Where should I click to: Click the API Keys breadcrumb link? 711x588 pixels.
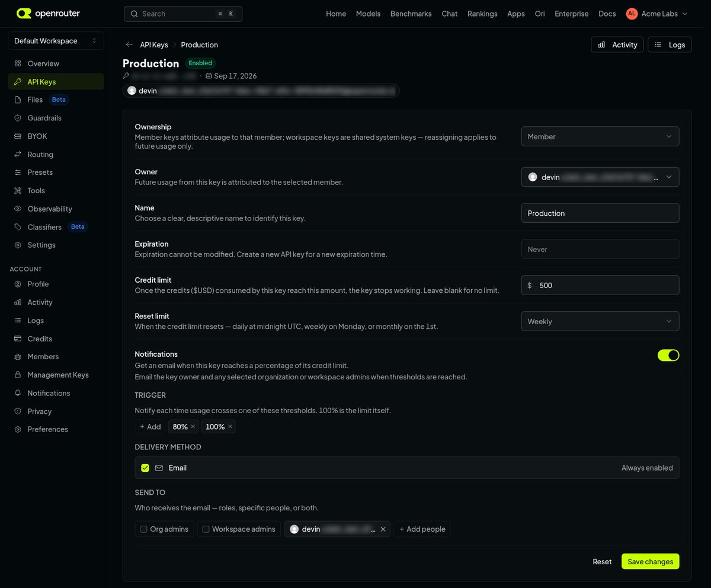tap(154, 44)
